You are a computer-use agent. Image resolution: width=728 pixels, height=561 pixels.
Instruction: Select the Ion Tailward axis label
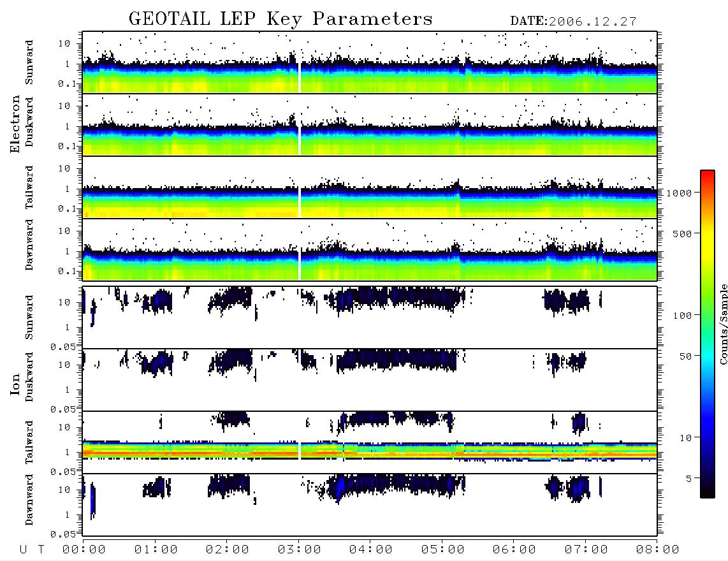click(x=29, y=442)
